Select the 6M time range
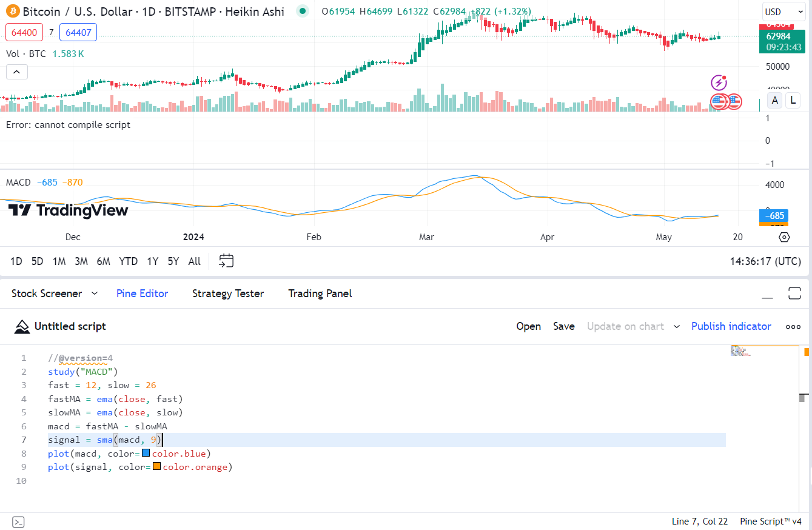812x530 pixels. (x=104, y=261)
